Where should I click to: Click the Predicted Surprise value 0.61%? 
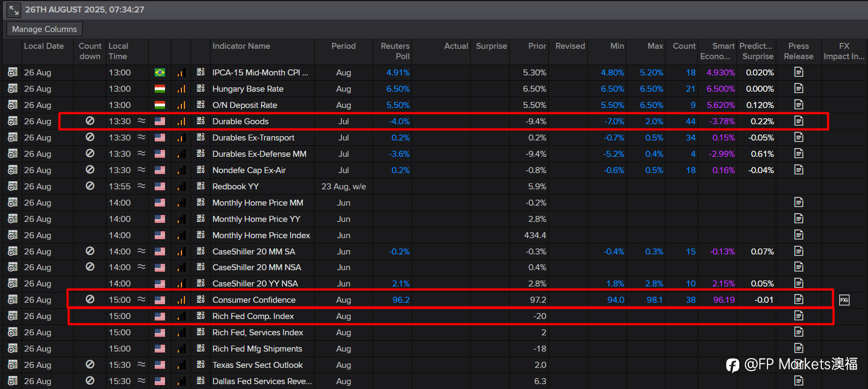(x=762, y=154)
